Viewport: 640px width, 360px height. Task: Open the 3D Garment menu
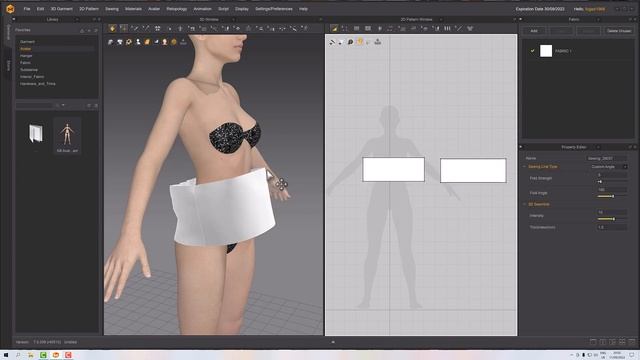[x=61, y=9]
